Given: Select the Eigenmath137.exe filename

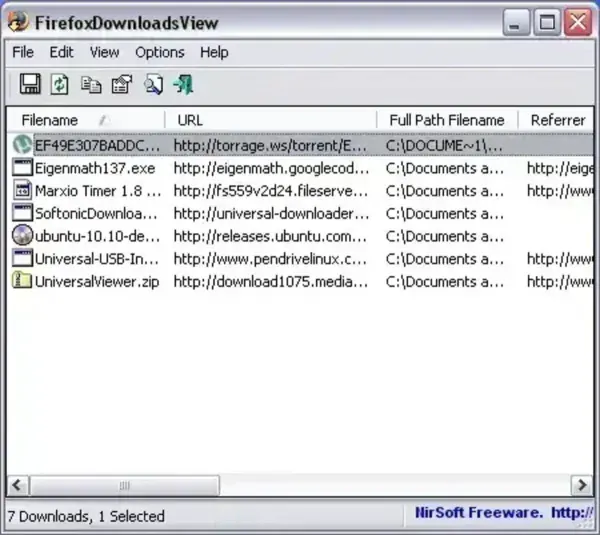Looking at the screenshot, I should [95, 168].
